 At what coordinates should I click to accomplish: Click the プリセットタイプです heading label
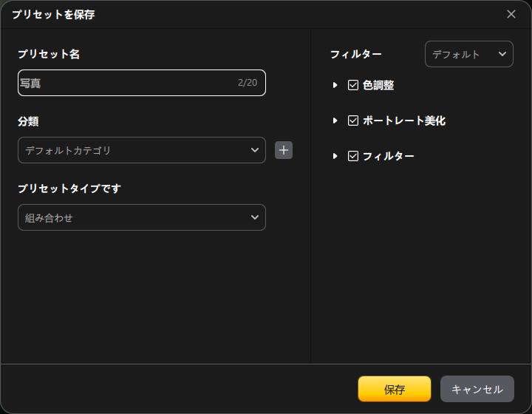[x=69, y=189]
